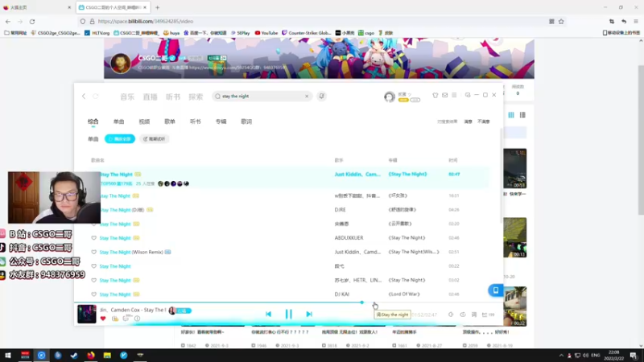
Task: Click the volume icon in player bar
Action: click(451, 315)
